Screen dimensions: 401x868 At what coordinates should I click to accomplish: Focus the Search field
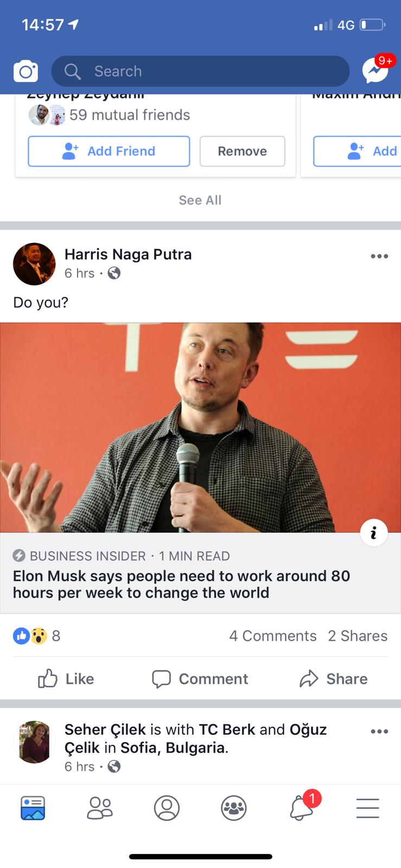[200, 71]
